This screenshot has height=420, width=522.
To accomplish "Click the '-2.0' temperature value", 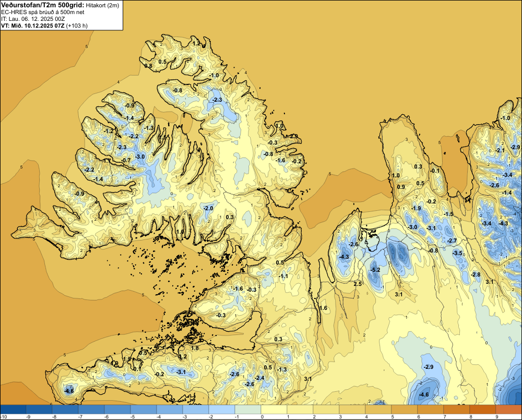I will click(x=208, y=208).
